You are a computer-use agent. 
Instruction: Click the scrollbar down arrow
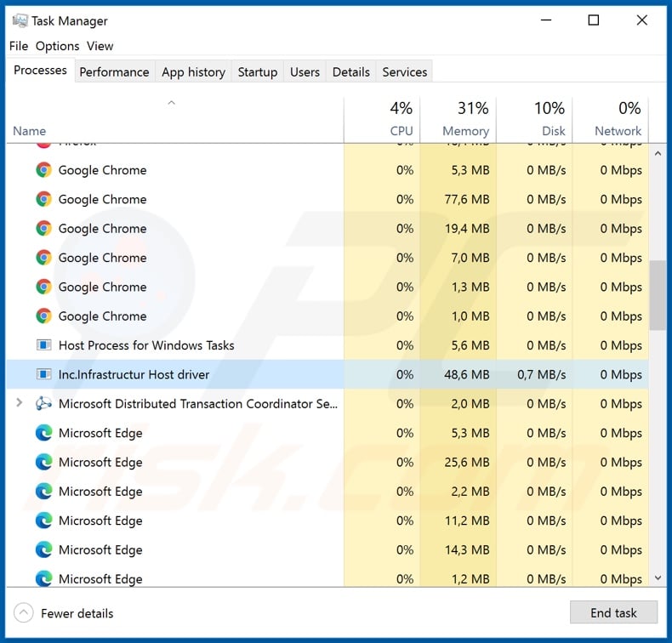click(658, 578)
